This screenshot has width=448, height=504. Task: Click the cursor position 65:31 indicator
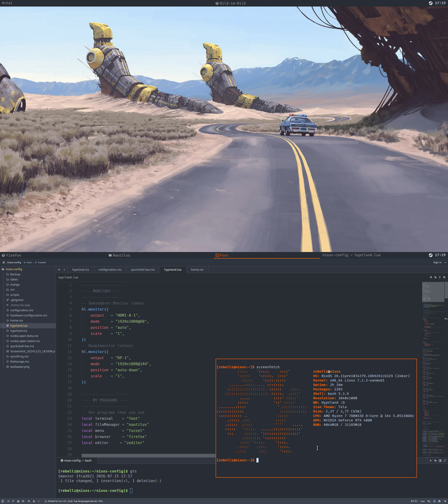pyautogui.click(x=414, y=501)
